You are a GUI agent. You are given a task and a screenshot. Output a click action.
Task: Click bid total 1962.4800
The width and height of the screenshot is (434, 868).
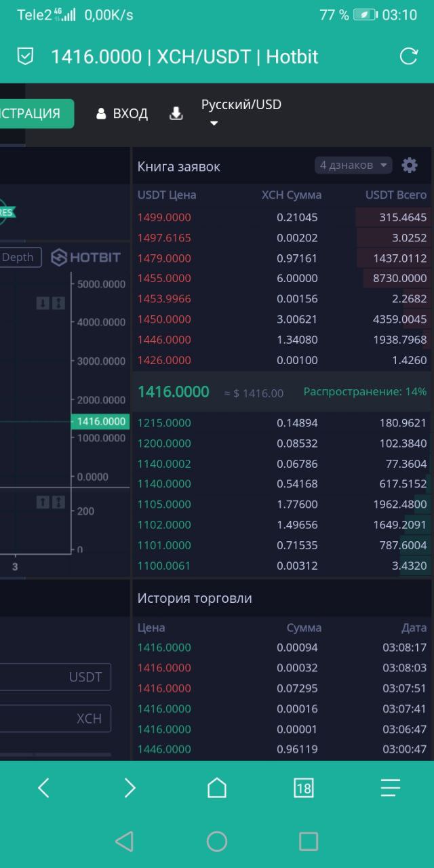coord(400,505)
